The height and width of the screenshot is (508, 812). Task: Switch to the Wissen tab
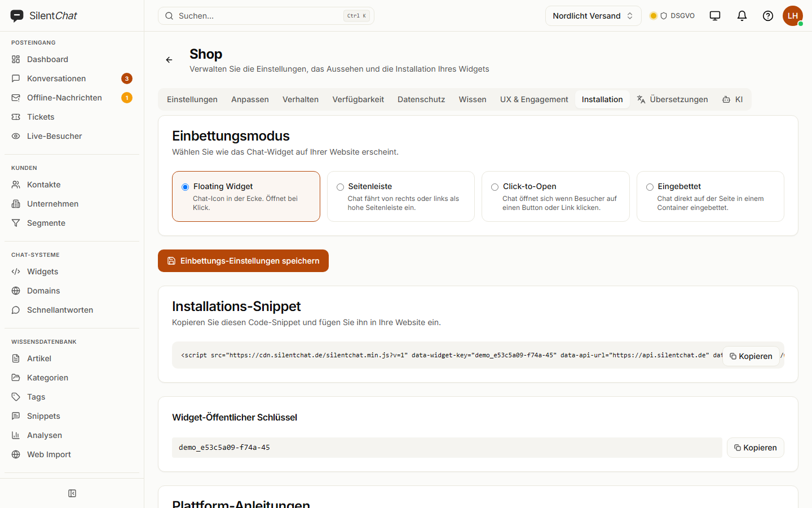(473, 99)
